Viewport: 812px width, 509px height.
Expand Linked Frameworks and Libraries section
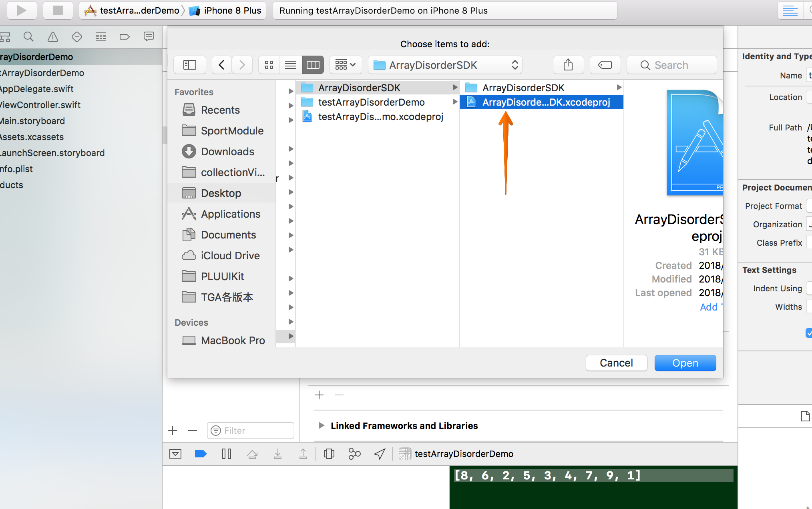click(321, 426)
